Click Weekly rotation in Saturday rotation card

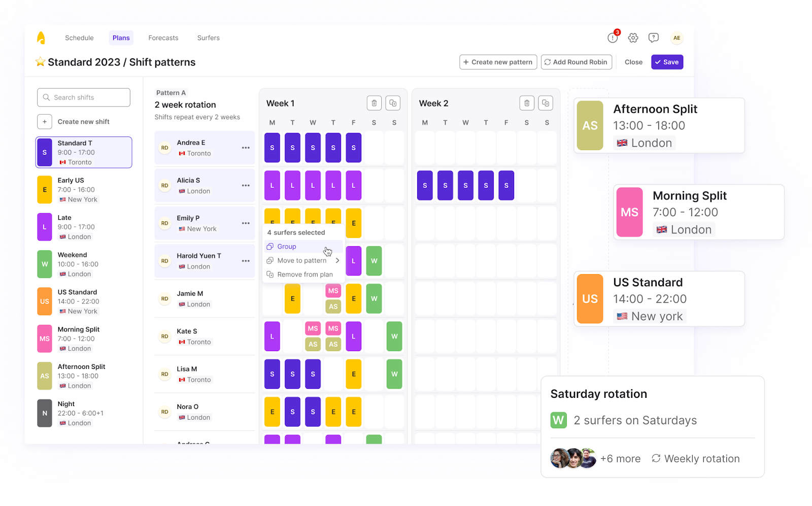pos(696,459)
